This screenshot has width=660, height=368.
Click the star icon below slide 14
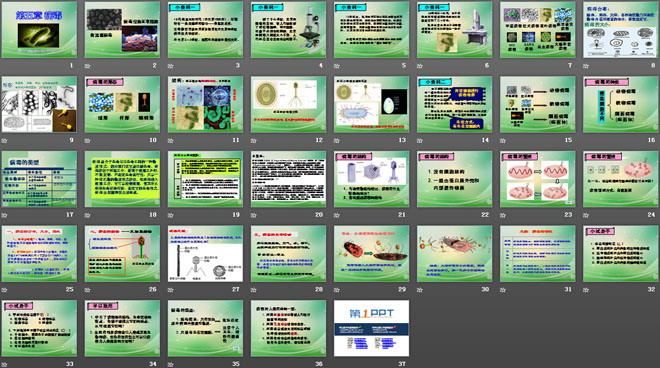(420, 140)
